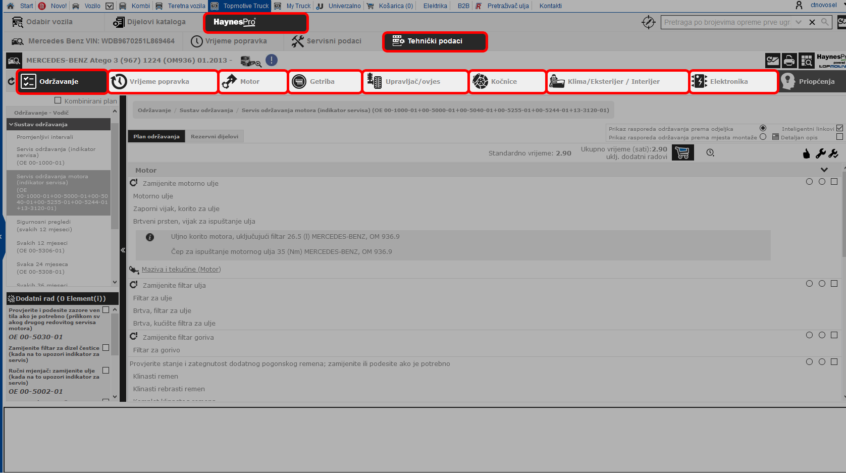Click the oil drop icon

click(x=806, y=154)
